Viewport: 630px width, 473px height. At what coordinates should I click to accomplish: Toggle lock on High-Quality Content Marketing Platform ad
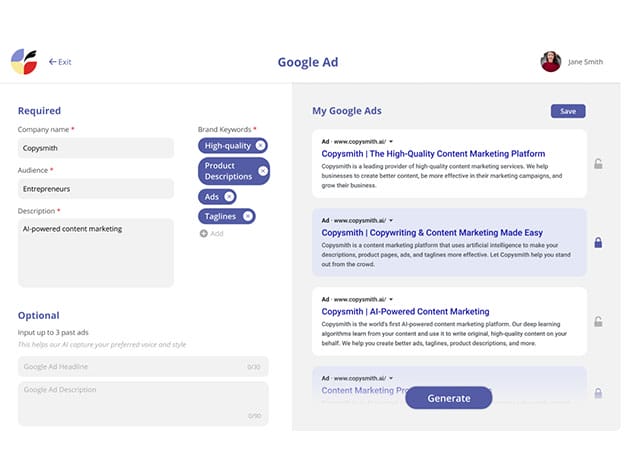pyautogui.click(x=598, y=163)
